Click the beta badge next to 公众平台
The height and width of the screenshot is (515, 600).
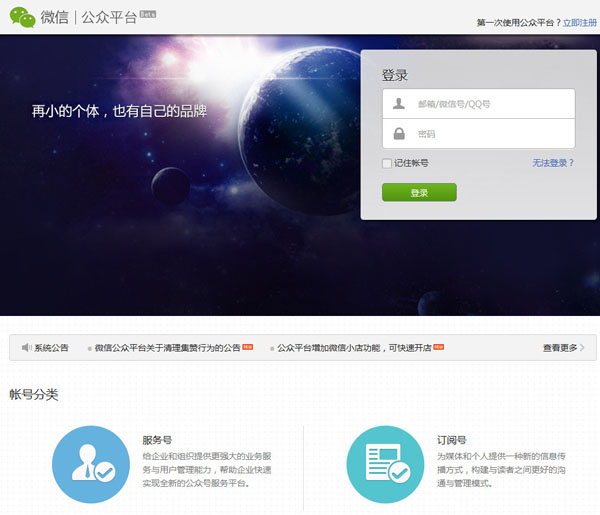point(148,14)
